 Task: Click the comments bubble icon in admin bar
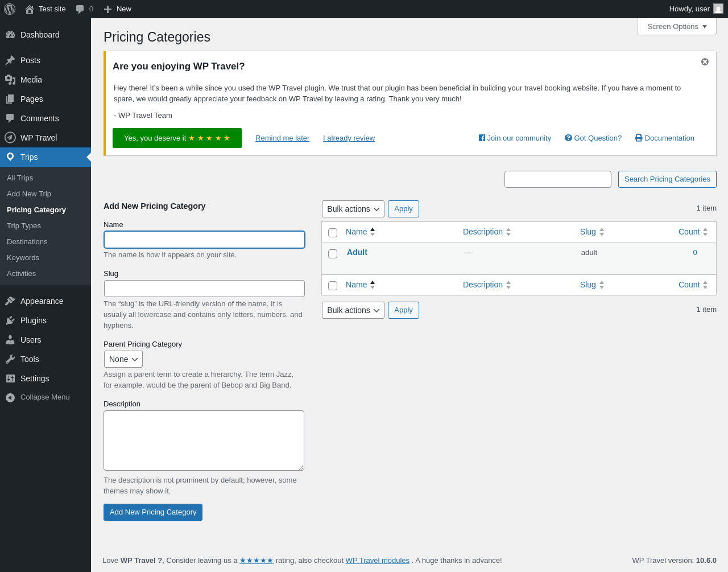tap(80, 9)
